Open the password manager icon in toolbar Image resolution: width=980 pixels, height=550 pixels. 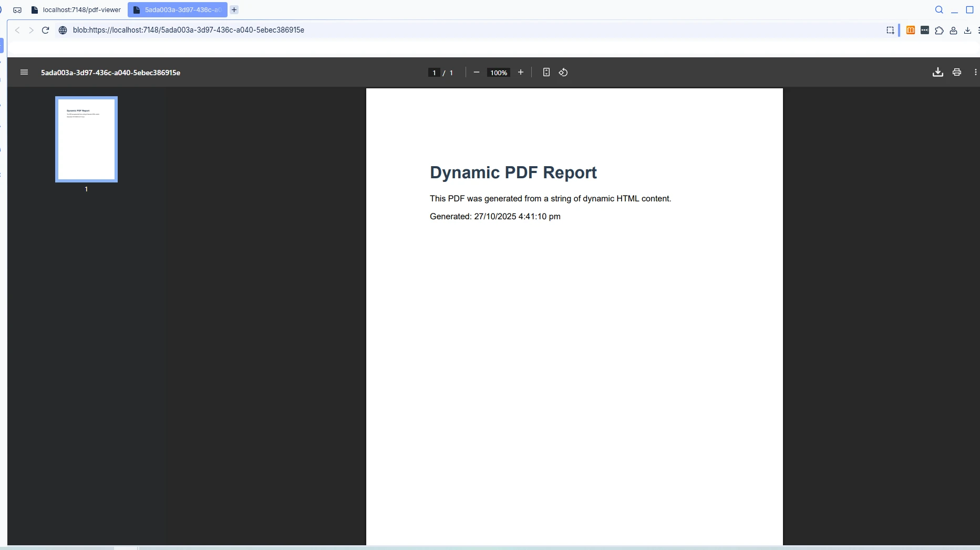[x=925, y=30]
